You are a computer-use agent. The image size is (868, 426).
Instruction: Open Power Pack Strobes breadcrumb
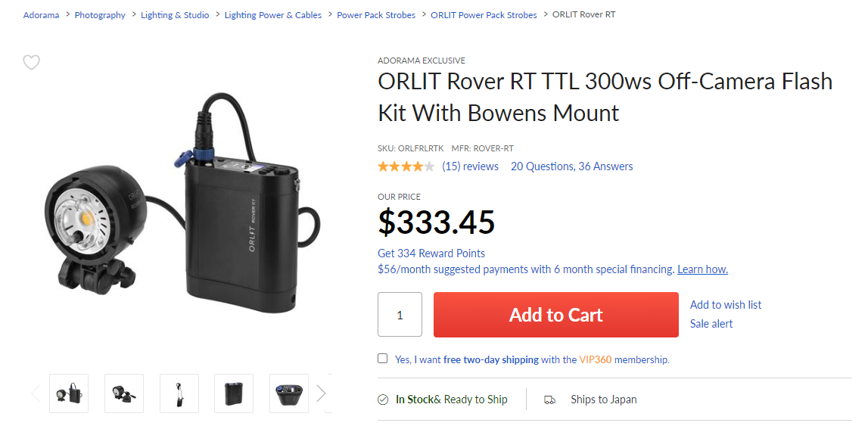click(376, 15)
